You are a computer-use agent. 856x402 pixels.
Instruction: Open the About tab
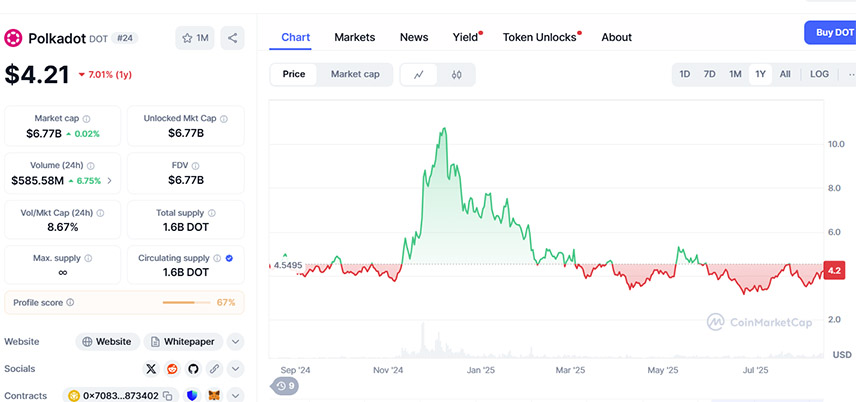point(616,37)
